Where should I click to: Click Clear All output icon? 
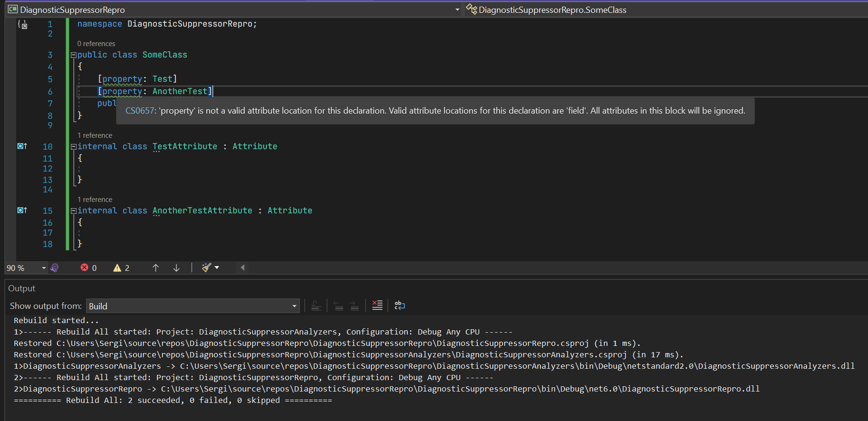tap(377, 306)
